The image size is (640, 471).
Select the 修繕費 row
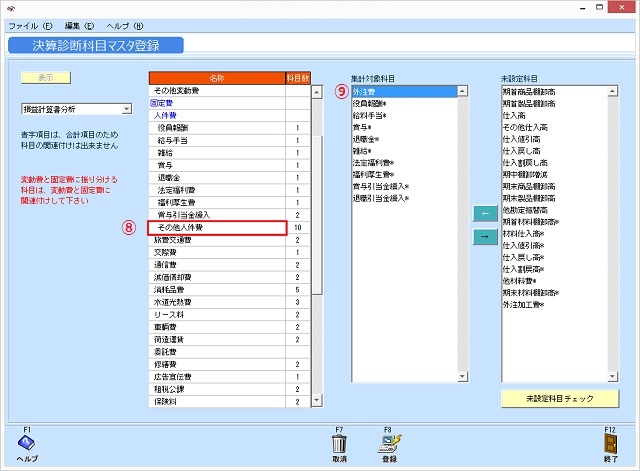[x=230, y=364]
